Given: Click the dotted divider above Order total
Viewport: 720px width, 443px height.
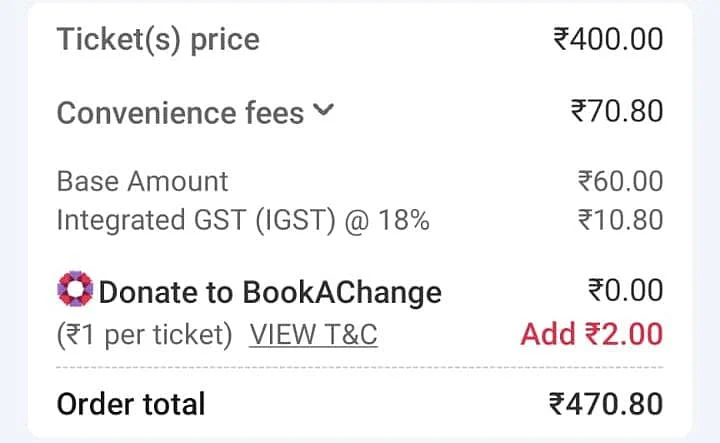Looking at the screenshot, I should pos(360,368).
